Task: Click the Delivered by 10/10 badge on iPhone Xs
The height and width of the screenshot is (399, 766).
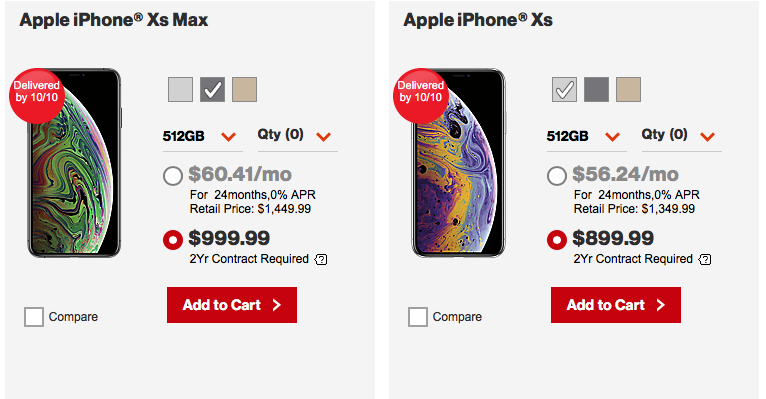Action: tap(421, 96)
